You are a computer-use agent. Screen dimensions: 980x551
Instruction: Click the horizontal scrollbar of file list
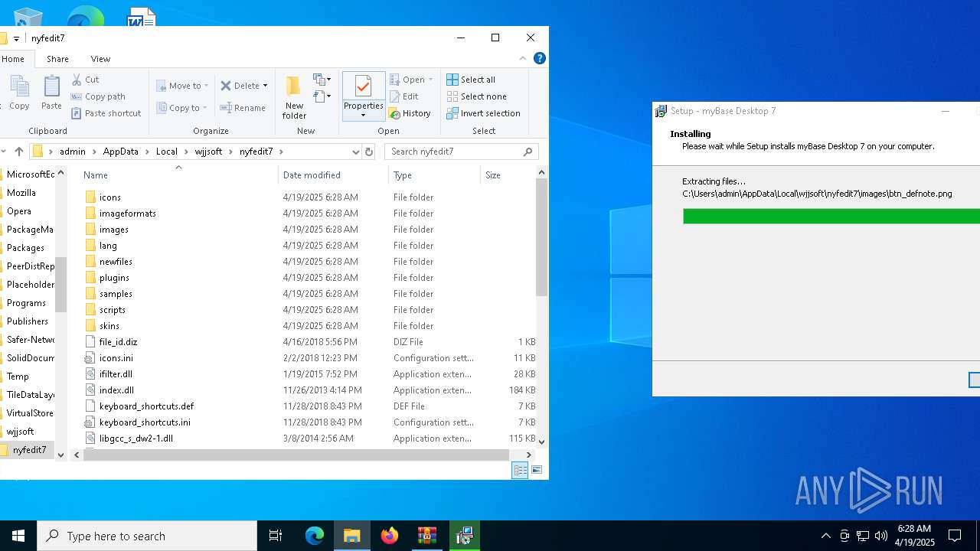click(x=296, y=455)
